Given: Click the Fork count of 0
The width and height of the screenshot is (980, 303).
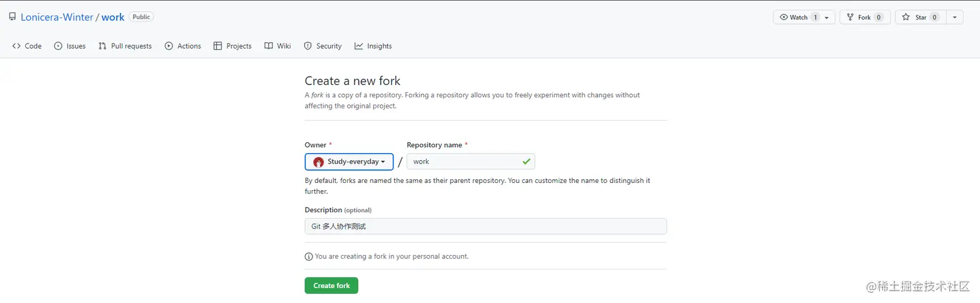Looking at the screenshot, I should 879,18.
